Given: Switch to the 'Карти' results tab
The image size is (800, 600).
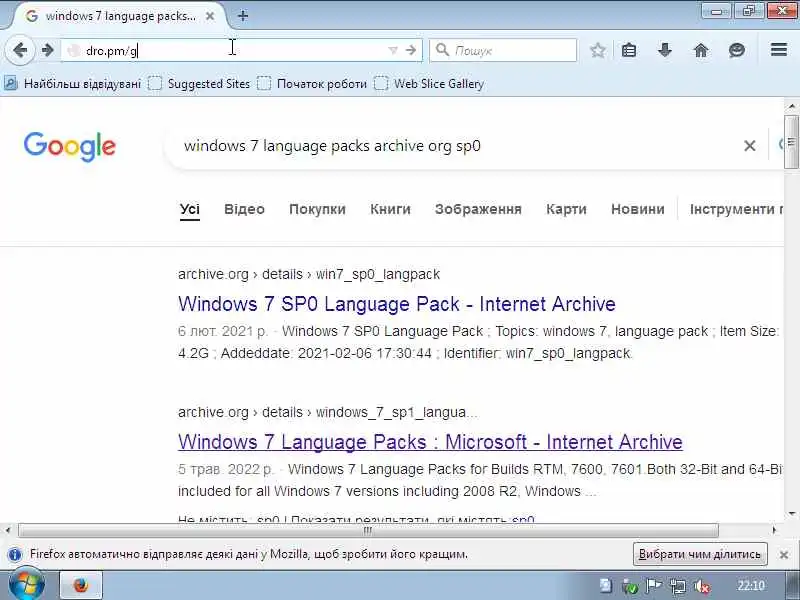Looking at the screenshot, I should pyautogui.click(x=566, y=209).
